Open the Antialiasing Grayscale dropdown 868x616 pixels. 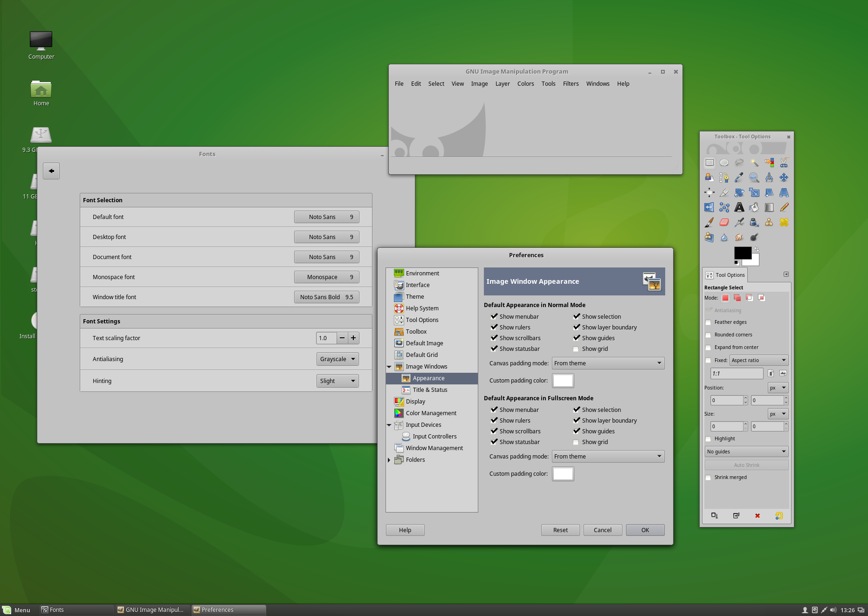click(x=338, y=359)
